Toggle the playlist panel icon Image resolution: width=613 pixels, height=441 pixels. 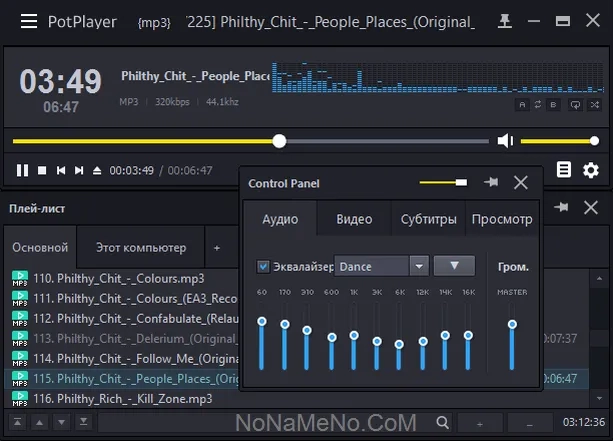564,170
